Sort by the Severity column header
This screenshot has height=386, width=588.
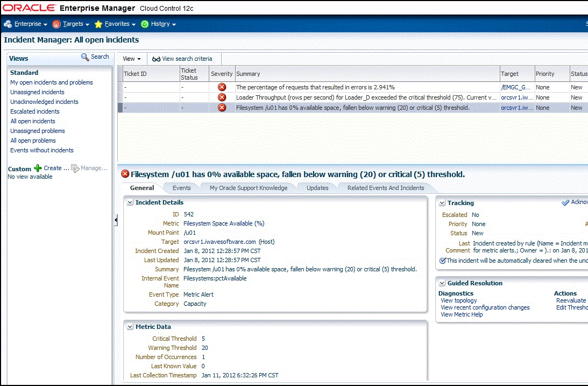(222, 74)
